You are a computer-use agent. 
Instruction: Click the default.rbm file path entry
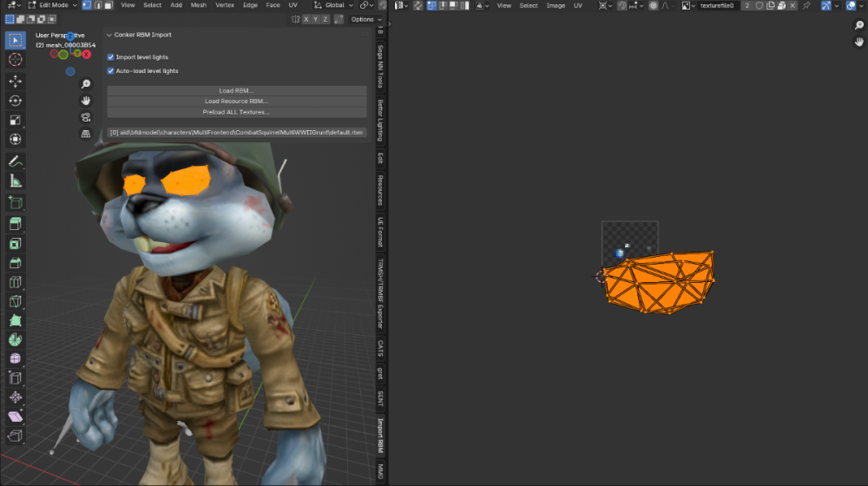[x=236, y=133]
